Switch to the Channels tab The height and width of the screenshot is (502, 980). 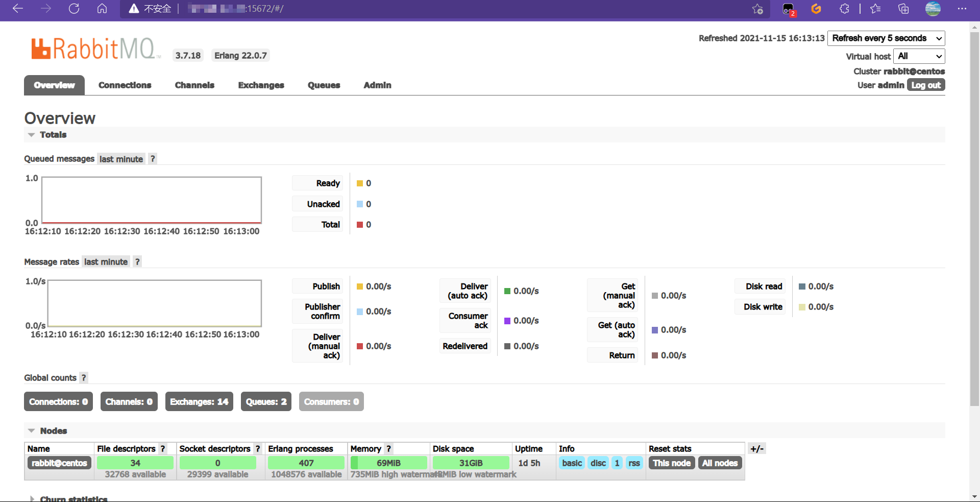[x=194, y=85]
